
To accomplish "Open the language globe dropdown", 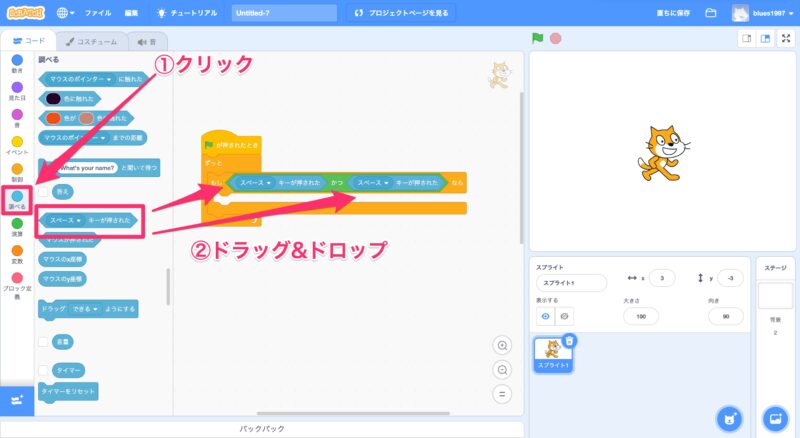I will (66, 13).
